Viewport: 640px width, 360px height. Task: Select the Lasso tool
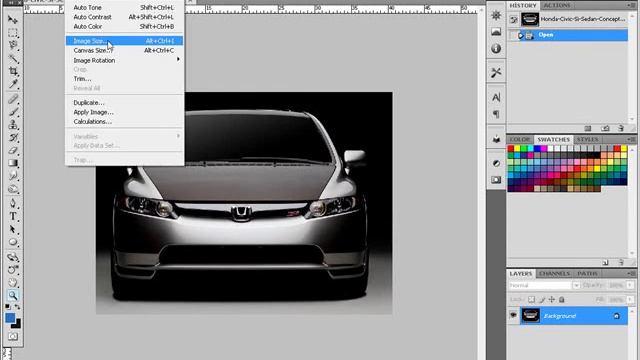coord(13,45)
